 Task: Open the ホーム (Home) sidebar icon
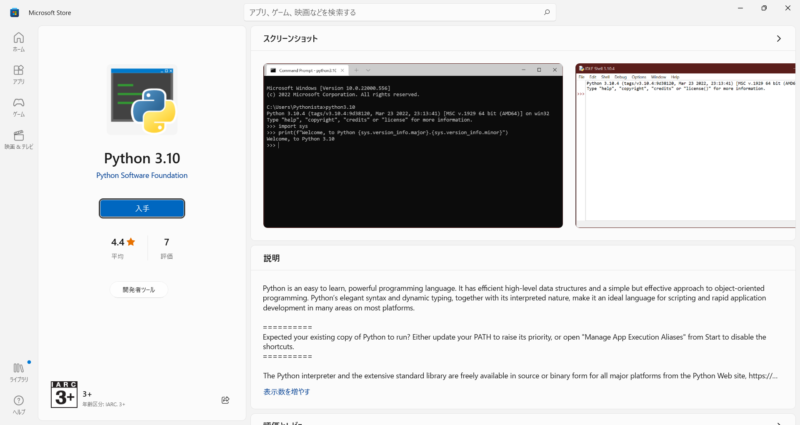18,40
